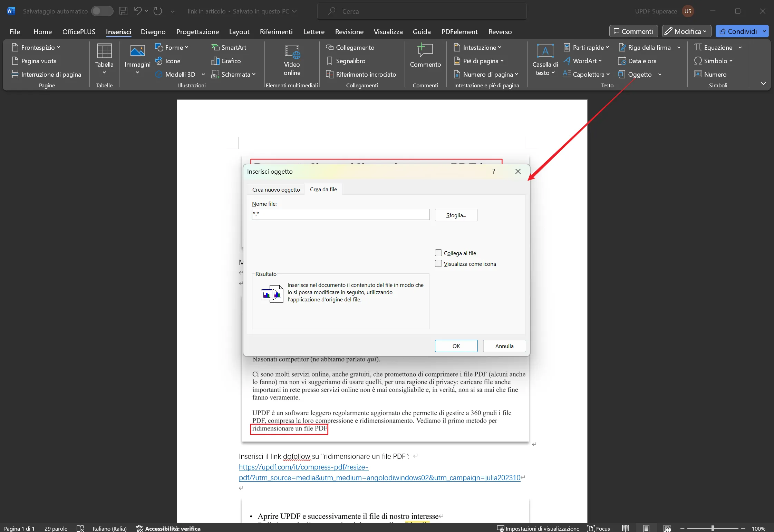Click the Cerca search box

point(422,11)
